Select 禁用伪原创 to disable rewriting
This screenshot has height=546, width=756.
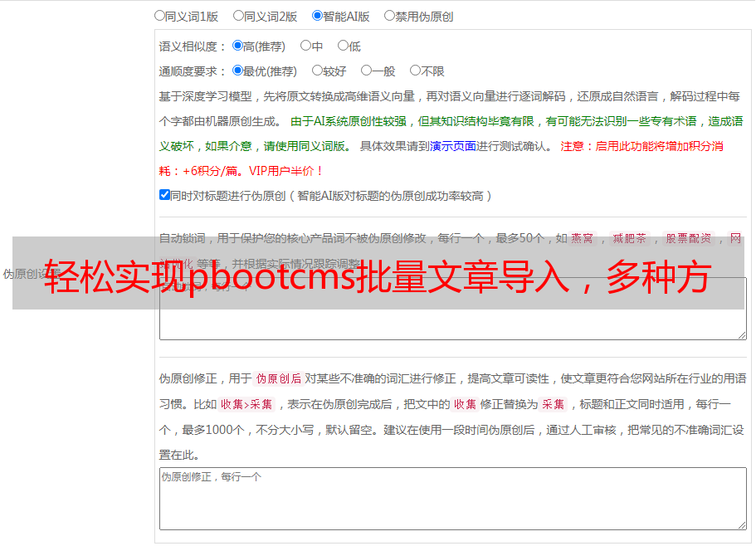pos(389,16)
